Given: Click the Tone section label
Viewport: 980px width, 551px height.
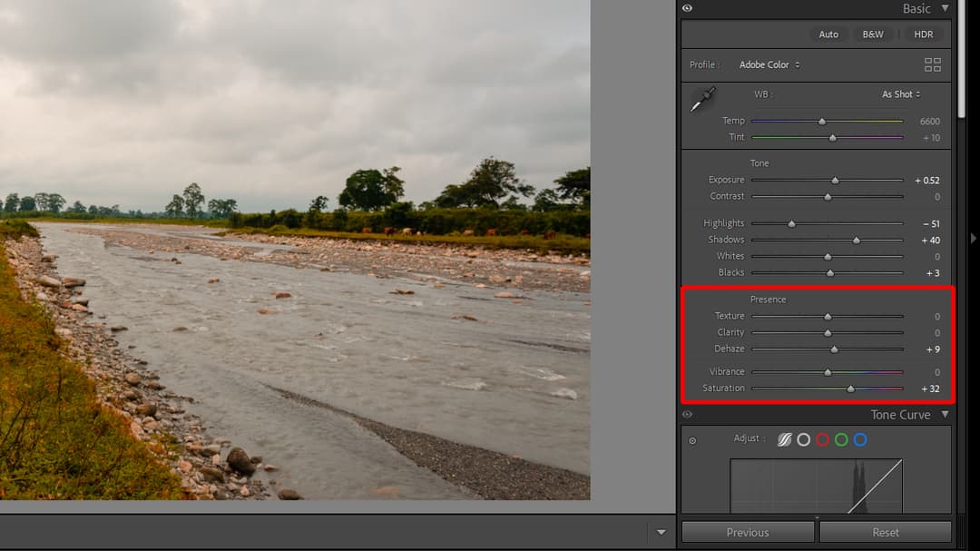Looking at the screenshot, I should coord(759,163).
